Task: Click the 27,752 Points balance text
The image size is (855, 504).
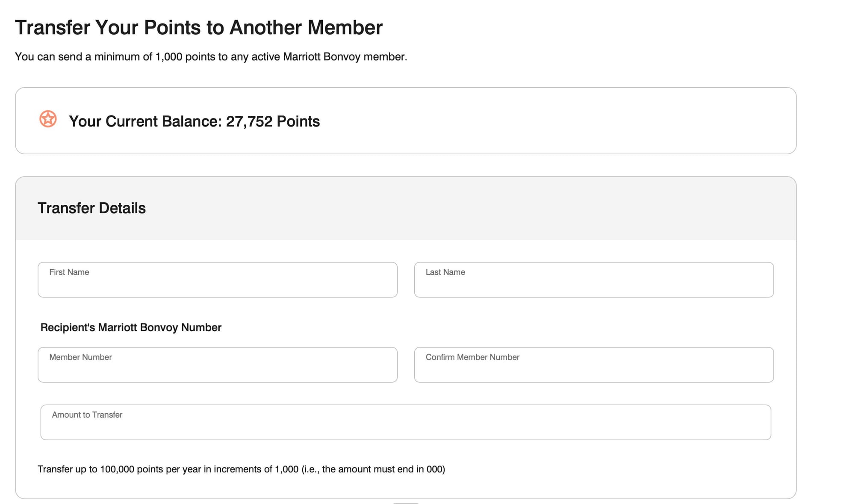Action: tap(272, 121)
